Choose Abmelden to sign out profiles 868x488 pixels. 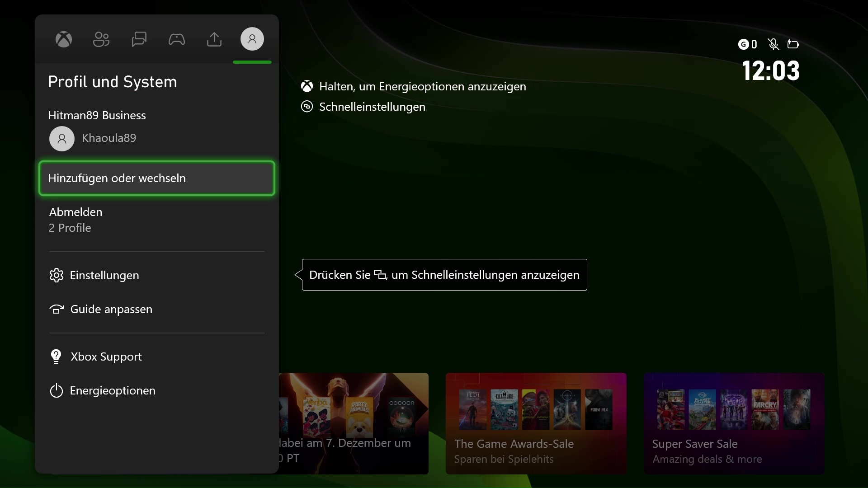point(157,220)
